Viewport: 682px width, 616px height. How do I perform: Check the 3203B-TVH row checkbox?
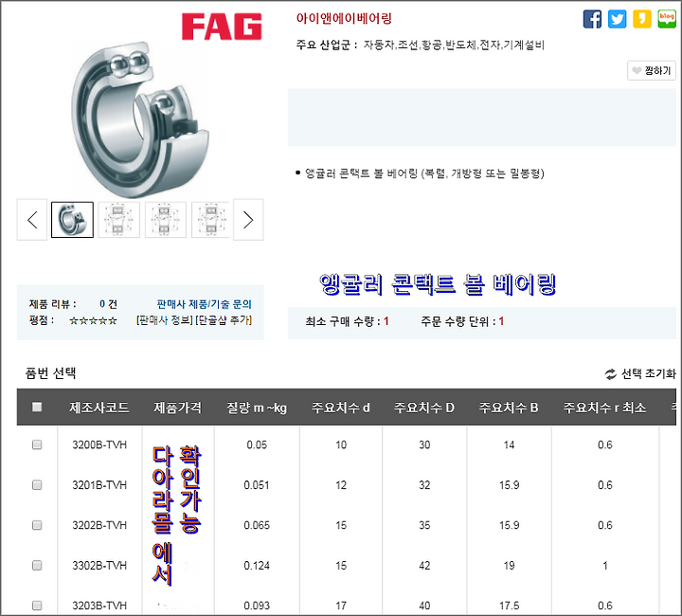coord(37,606)
